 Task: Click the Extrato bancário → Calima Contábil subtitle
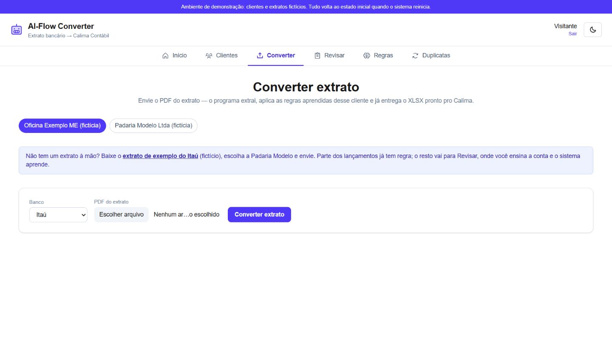tap(68, 36)
